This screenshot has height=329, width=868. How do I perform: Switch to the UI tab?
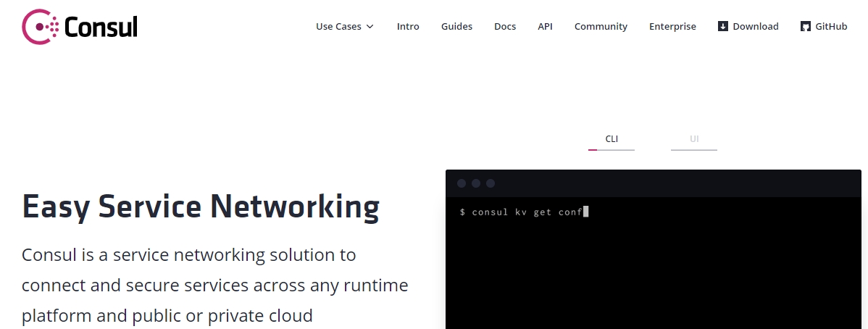[694, 139]
